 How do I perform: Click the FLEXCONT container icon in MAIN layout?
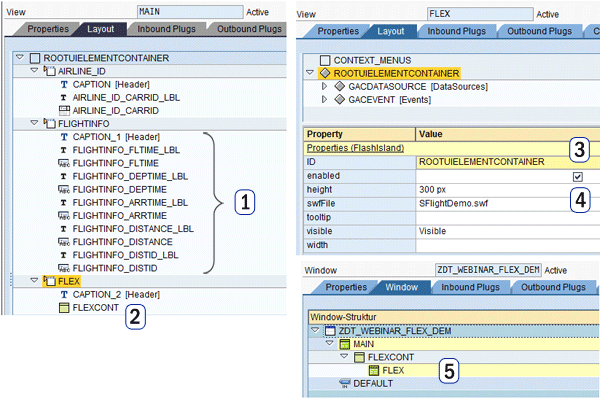[x=64, y=308]
